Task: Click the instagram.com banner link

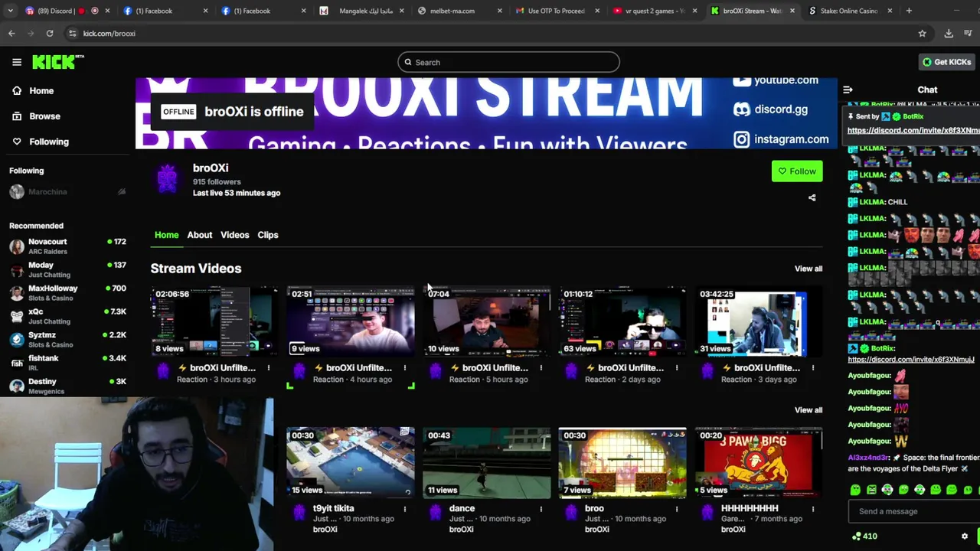Action: (x=791, y=139)
